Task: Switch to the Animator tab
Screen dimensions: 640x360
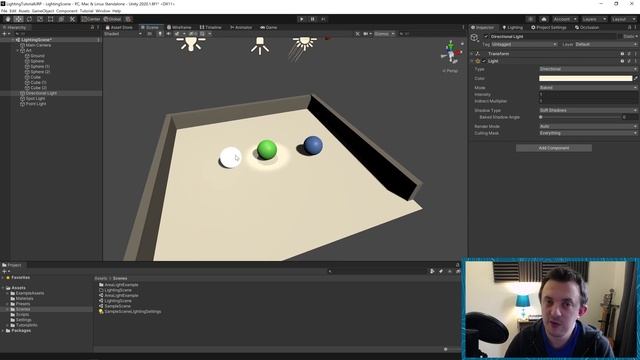Action: pos(241,27)
